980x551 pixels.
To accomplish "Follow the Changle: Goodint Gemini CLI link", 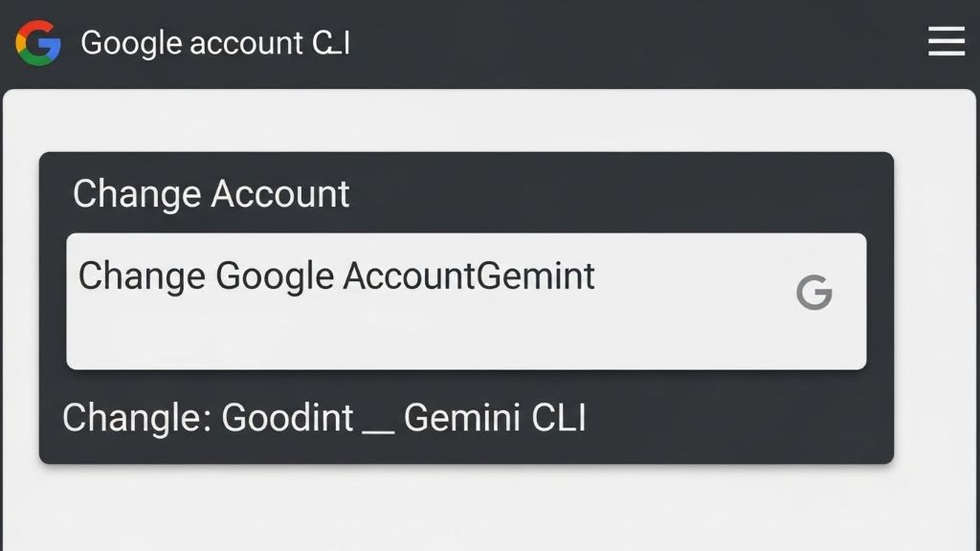I will [x=325, y=417].
